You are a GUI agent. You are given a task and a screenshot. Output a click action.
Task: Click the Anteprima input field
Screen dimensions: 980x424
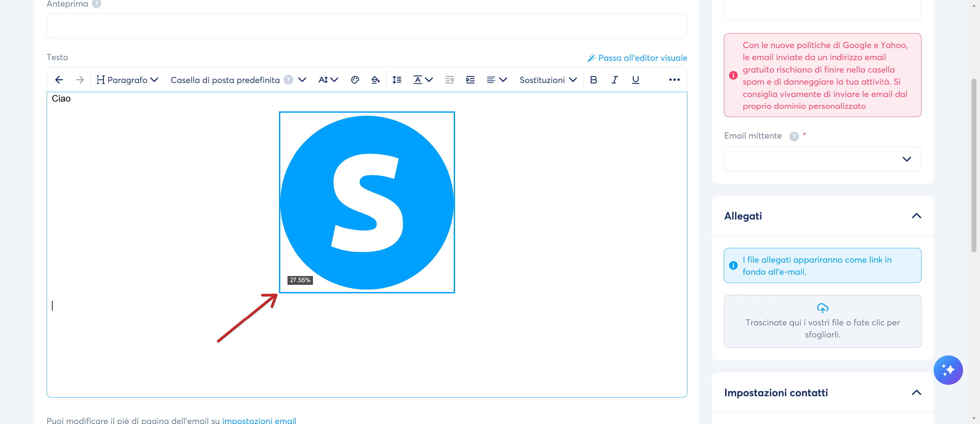(367, 25)
